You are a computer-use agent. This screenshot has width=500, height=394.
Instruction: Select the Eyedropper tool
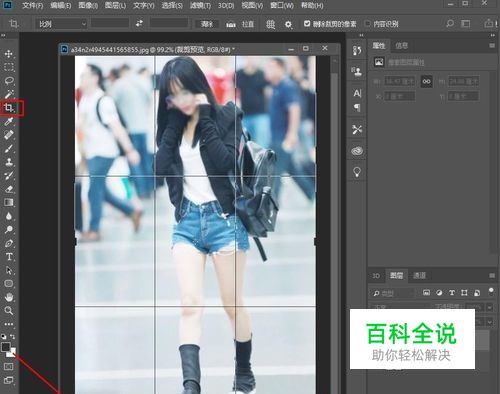9,121
